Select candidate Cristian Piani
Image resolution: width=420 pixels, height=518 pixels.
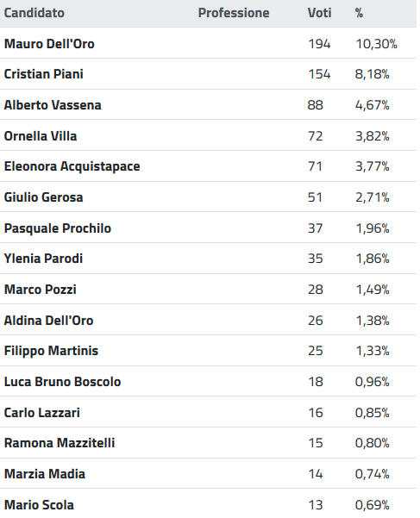tap(43, 74)
